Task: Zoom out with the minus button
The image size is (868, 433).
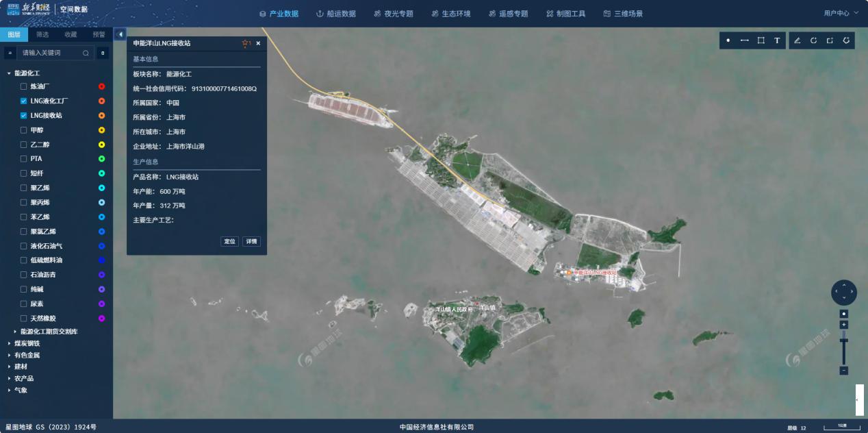Action: pyautogui.click(x=844, y=371)
